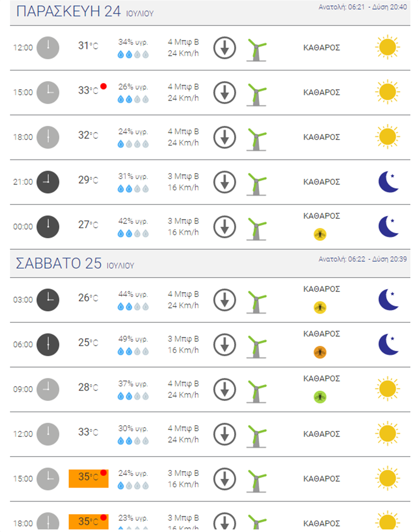Click the orange 35°C box at Saturday 15:00
This screenshot has width=418, height=532.
pyautogui.click(x=88, y=478)
